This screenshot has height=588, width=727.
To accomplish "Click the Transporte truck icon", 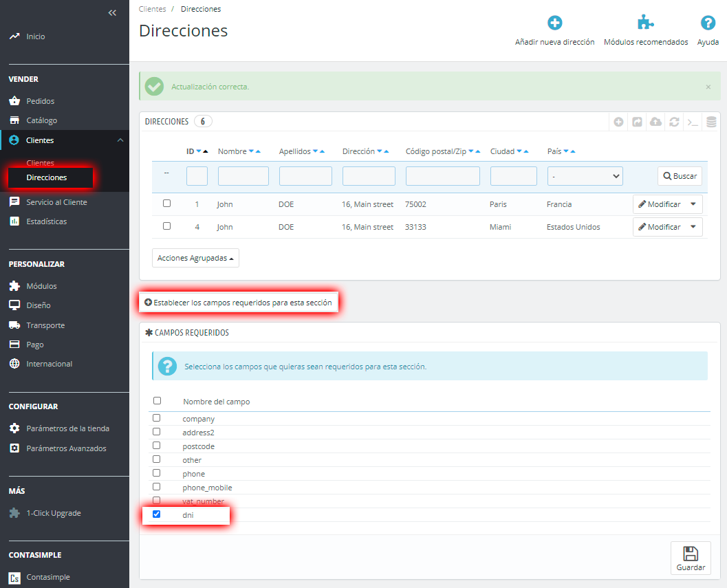I will 14,325.
